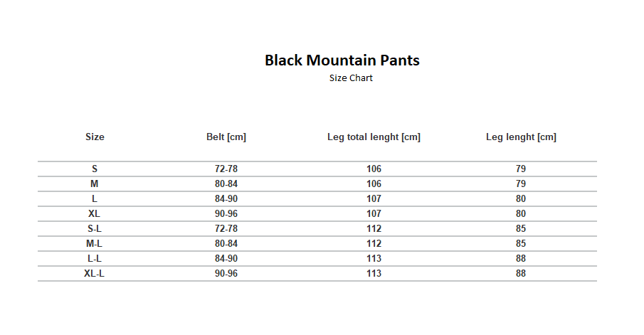Image resolution: width=644 pixels, height=335 pixels.
Task: Click the Leg total lenght [cm] header
Action: point(374,137)
